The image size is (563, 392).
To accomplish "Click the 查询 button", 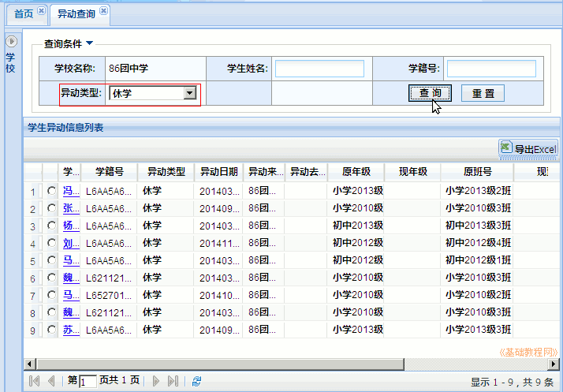I will point(430,93).
